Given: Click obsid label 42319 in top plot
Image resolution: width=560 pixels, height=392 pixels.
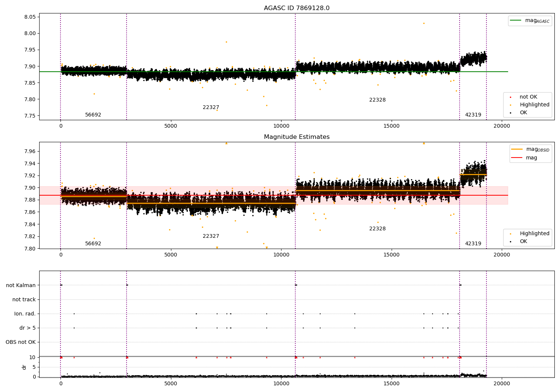Looking at the screenshot, I should [473, 115].
